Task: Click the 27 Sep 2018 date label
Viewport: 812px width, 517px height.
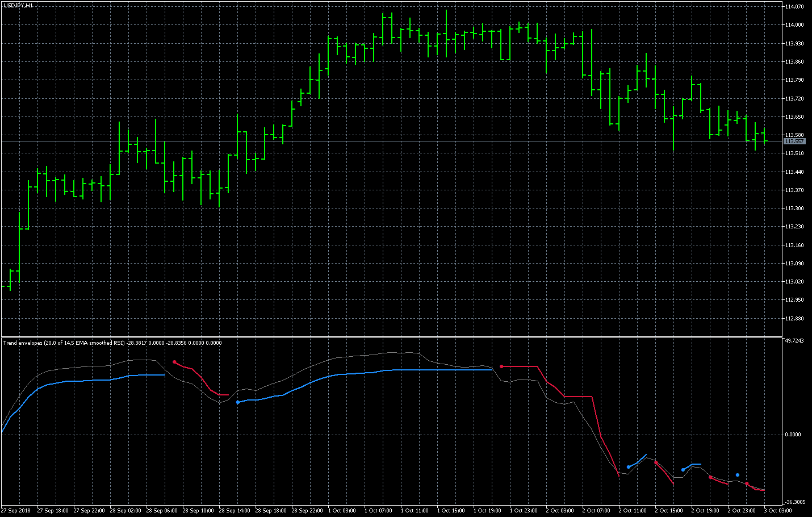Action: point(16,511)
